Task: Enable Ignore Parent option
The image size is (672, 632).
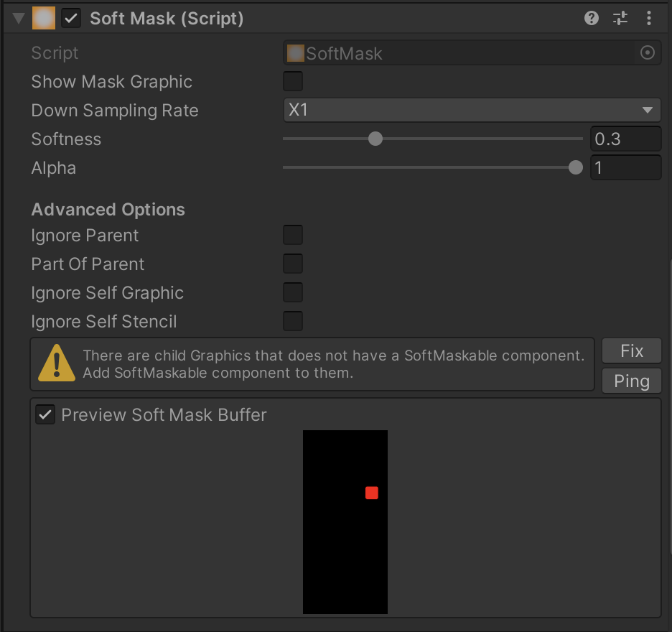Action: [x=292, y=235]
